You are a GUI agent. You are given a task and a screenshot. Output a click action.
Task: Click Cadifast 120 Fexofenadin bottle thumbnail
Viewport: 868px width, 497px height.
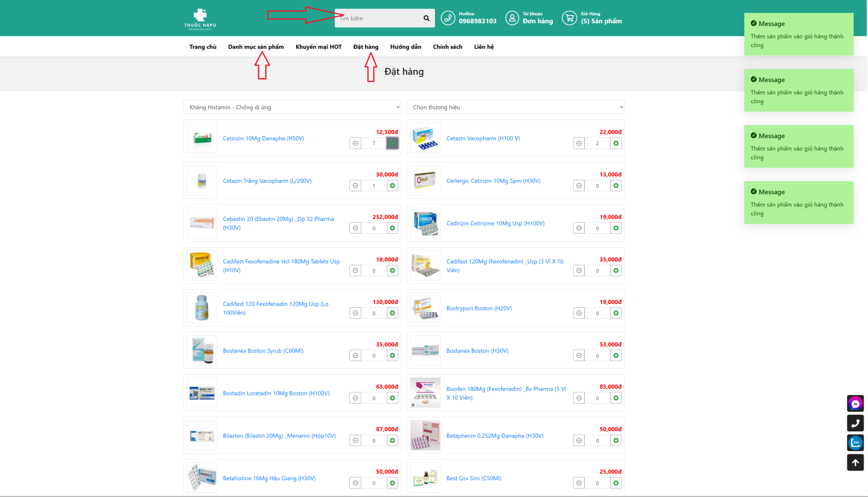(x=202, y=308)
